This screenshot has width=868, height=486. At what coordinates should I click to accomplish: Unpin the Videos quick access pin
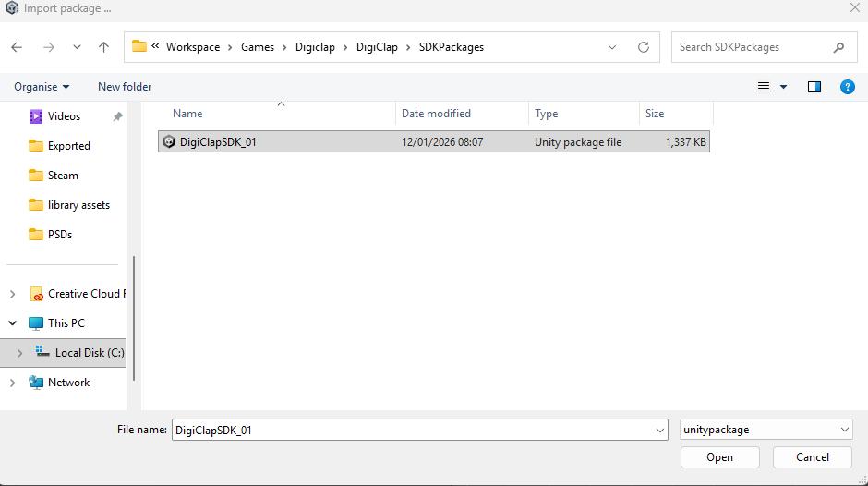(117, 117)
